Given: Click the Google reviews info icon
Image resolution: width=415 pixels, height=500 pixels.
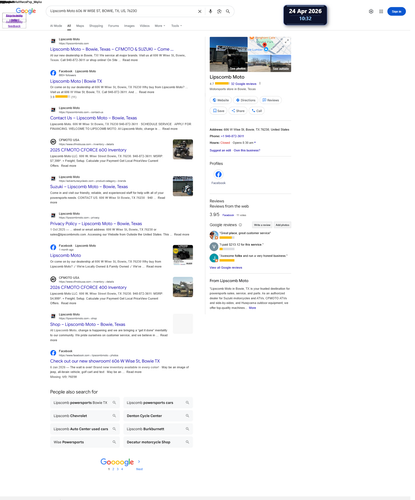Looking at the screenshot, I should coord(240,225).
